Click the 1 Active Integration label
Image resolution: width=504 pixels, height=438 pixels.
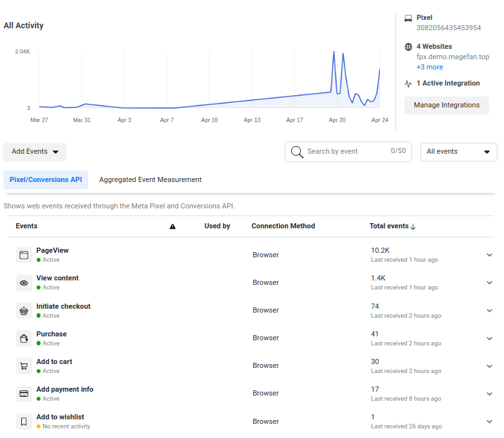[x=448, y=84]
